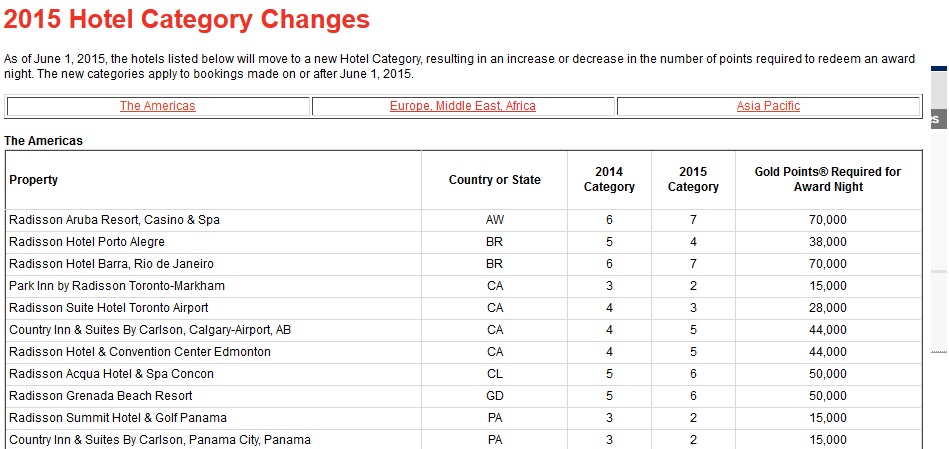
Task: Open The Americas anchor link
Action: click(157, 106)
